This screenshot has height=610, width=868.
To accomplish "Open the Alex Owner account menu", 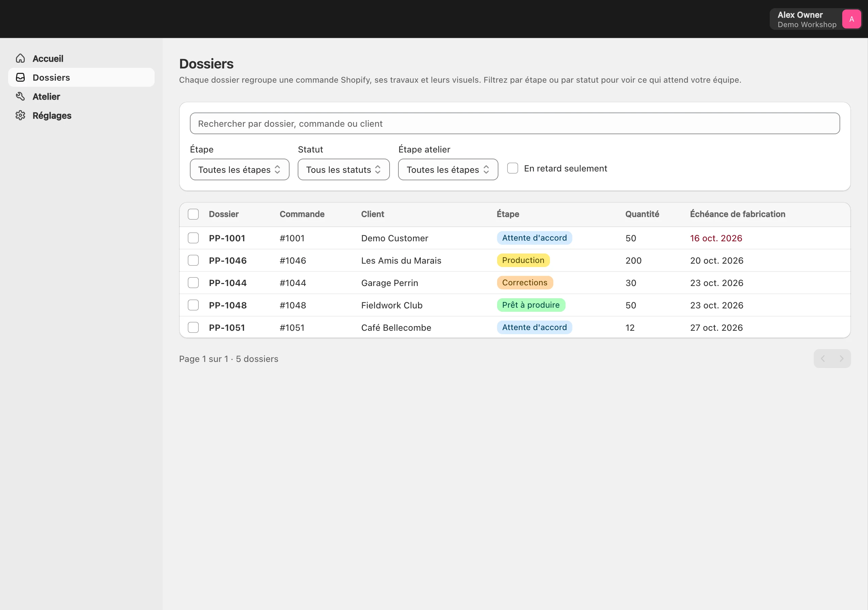I will pyautogui.click(x=815, y=19).
